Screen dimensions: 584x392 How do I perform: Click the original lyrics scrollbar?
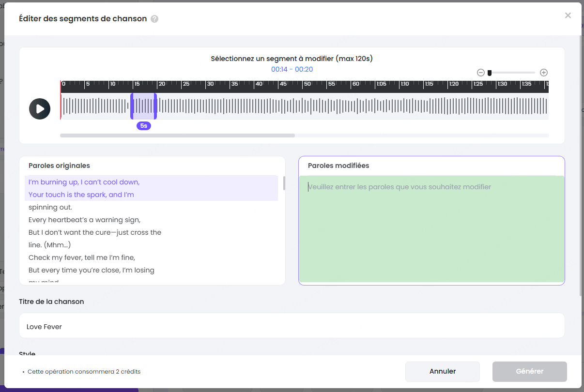tap(284, 183)
